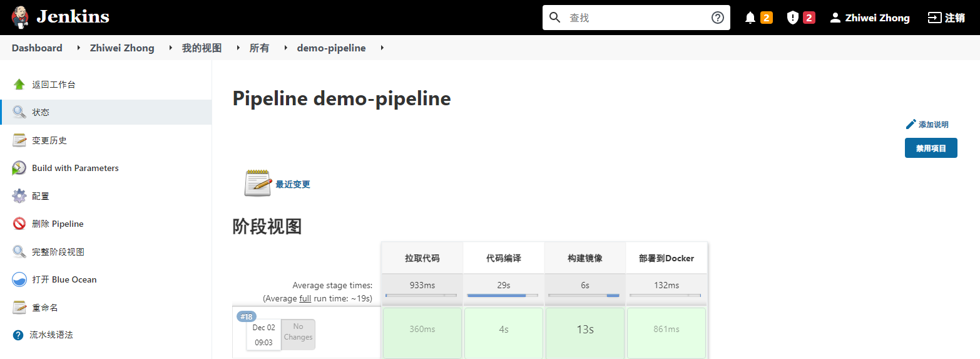The image size is (980, 359).
Task: Click the red security count badge 2
Action: tap(809, 18)
